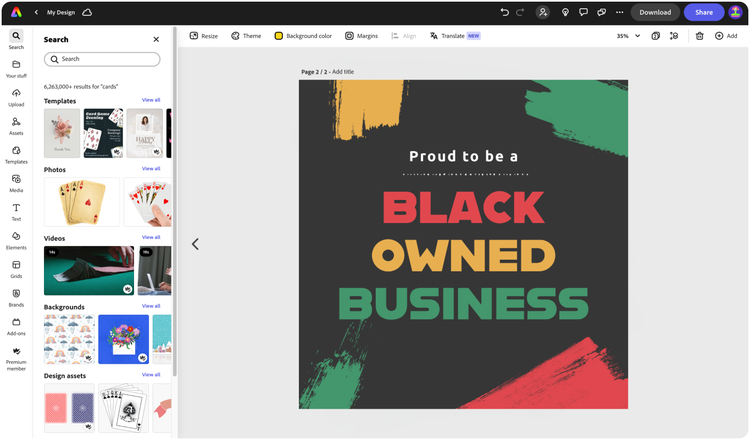Open the Resize option
Viewport: 750px width, 440px height.
point(204,36)
